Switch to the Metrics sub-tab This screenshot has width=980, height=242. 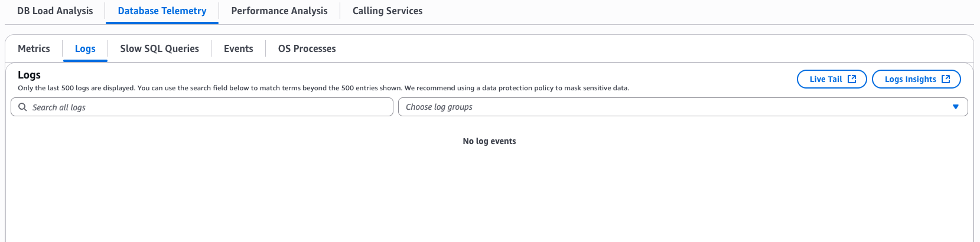click(34, 49)
